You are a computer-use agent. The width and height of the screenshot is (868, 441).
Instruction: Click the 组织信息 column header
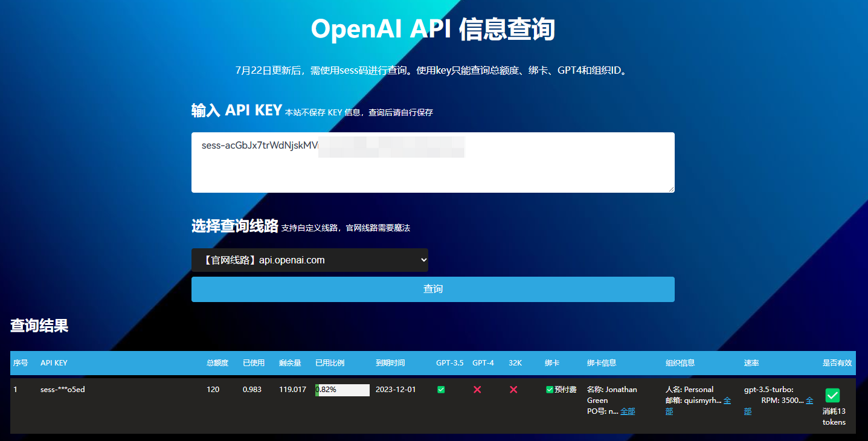(x=680, y=363)
